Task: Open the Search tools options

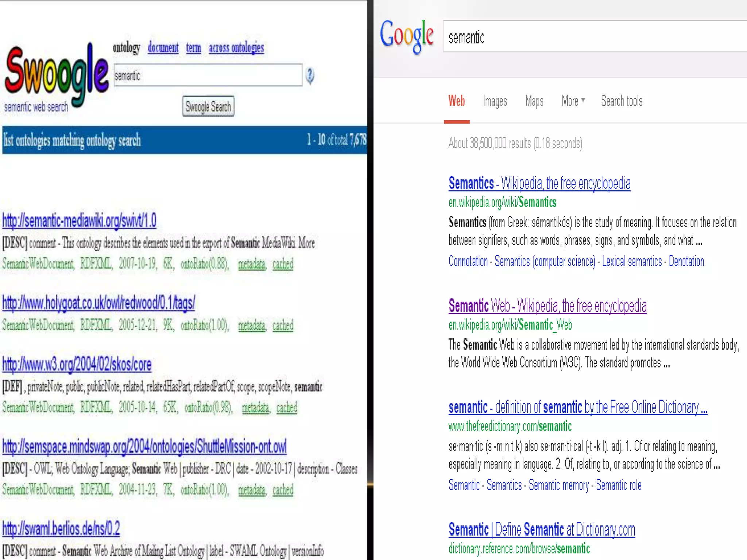Action: click(x=622, y=101)
